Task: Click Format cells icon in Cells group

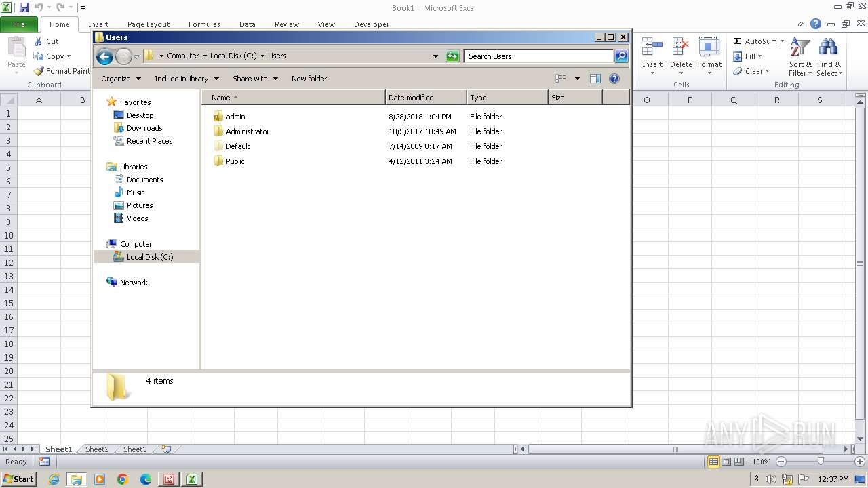Action: [709, 47]
